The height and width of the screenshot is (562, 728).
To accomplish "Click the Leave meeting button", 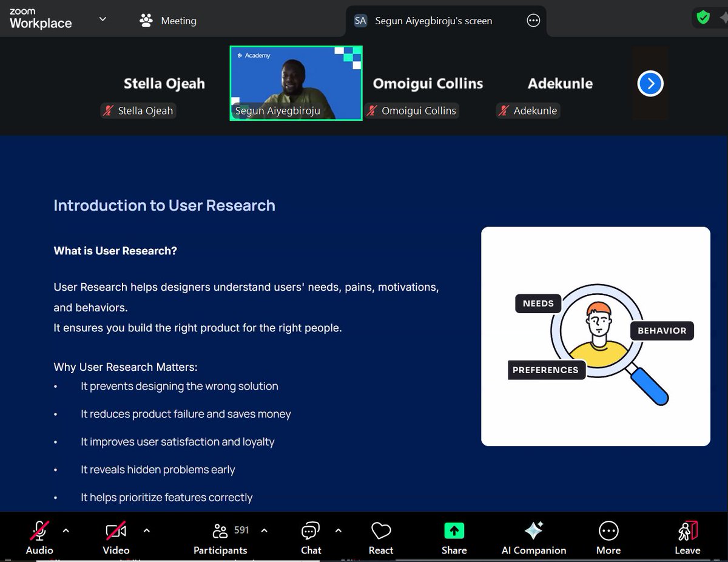I will (687, 537).
